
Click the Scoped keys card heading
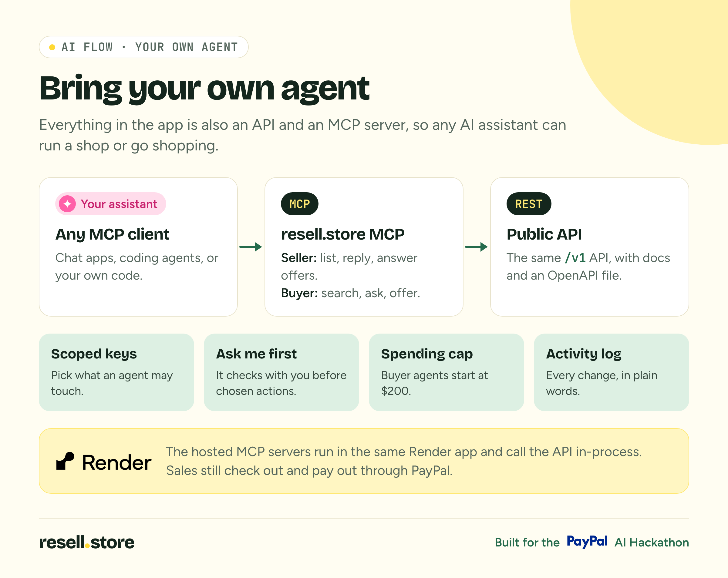tap(94, 354)
